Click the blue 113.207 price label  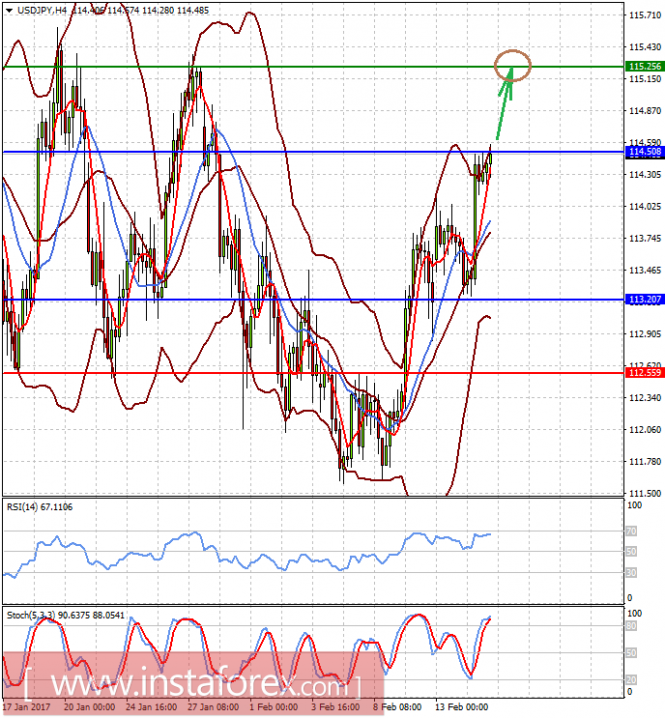tap(645, 300)
